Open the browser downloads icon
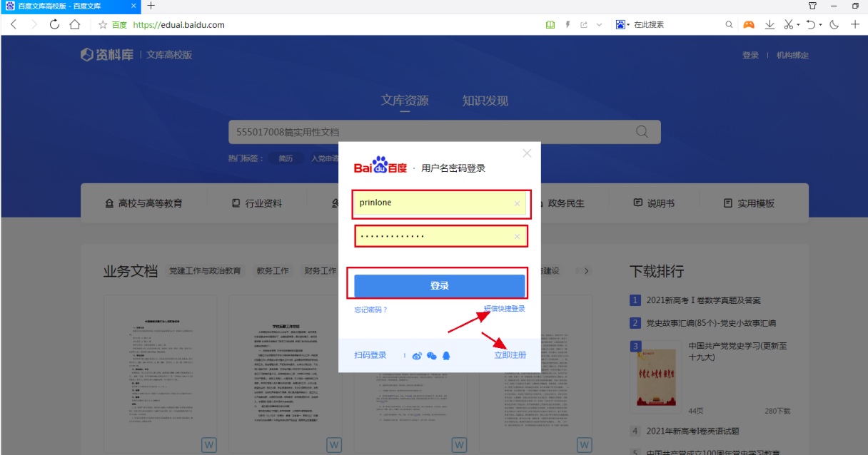 pyautogui.click(x=769, y=24)
